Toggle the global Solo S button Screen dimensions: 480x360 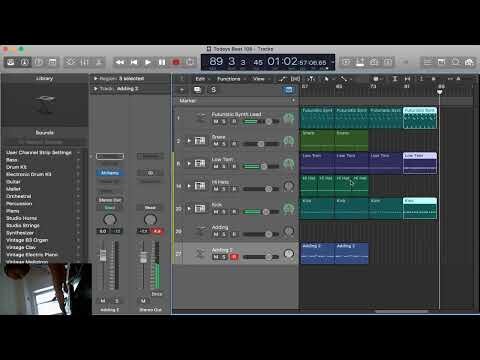coord(214,90)
